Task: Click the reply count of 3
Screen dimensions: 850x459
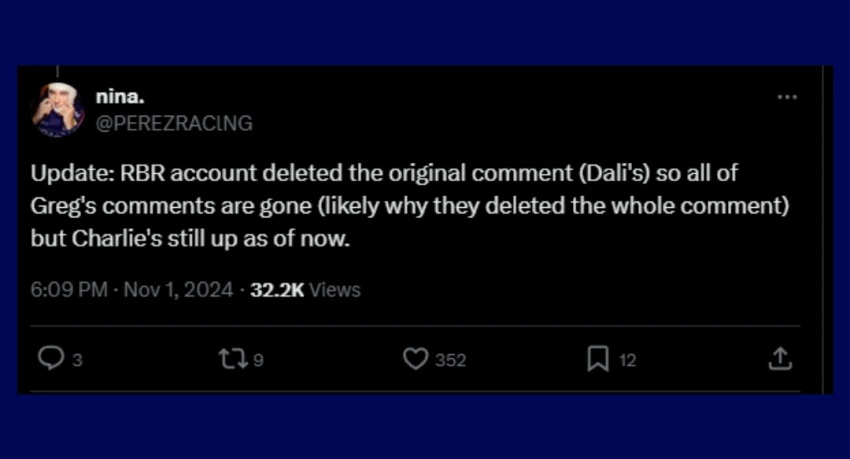Action: coord(77,360)
